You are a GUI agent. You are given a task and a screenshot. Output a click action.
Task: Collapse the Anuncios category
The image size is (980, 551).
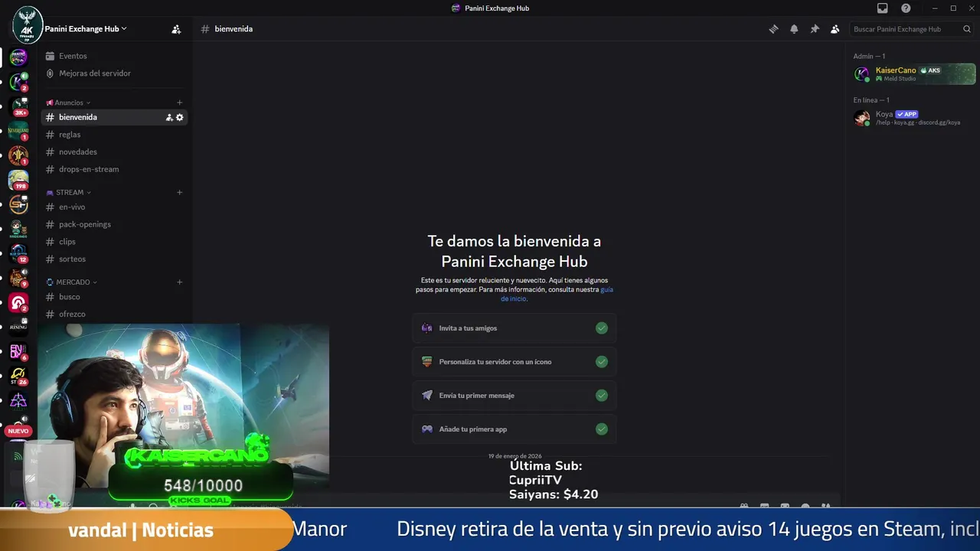[x=68, y=103]
